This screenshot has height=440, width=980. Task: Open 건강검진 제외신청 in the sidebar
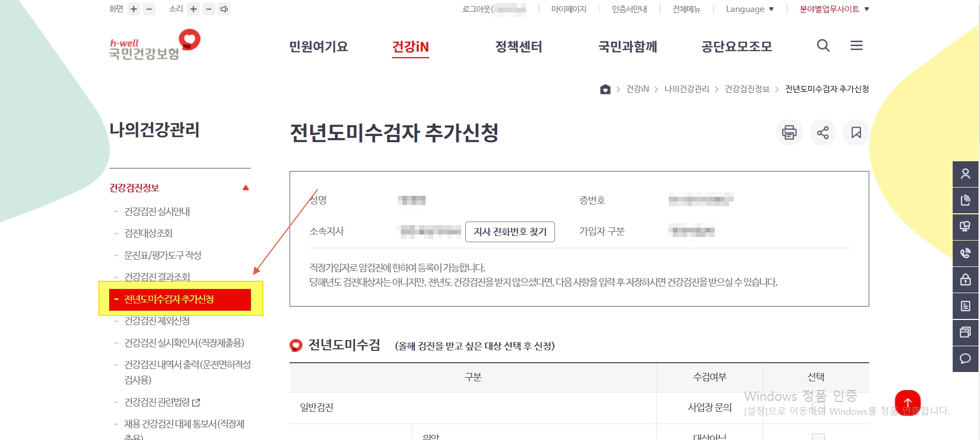tap(157, 321)
